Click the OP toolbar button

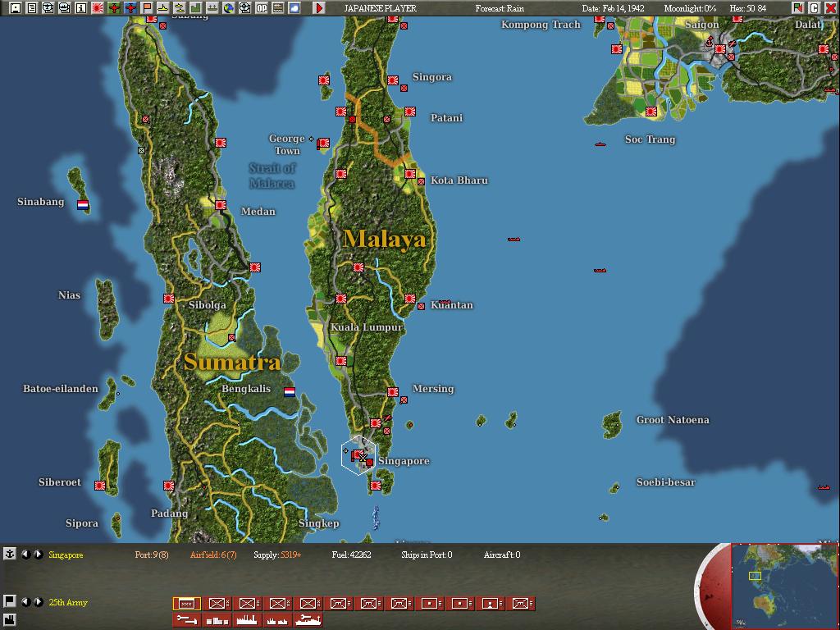pyautogui.click(x=262, y=7)
